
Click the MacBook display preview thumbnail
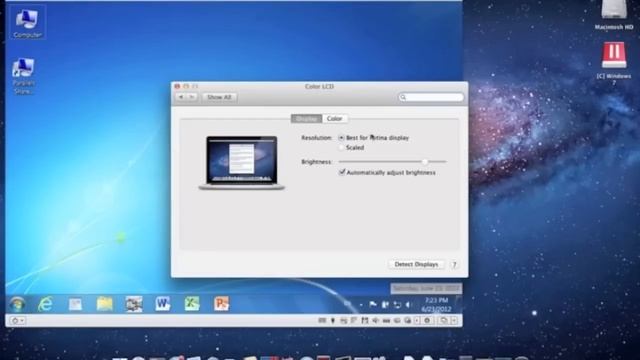pos(242,162)
